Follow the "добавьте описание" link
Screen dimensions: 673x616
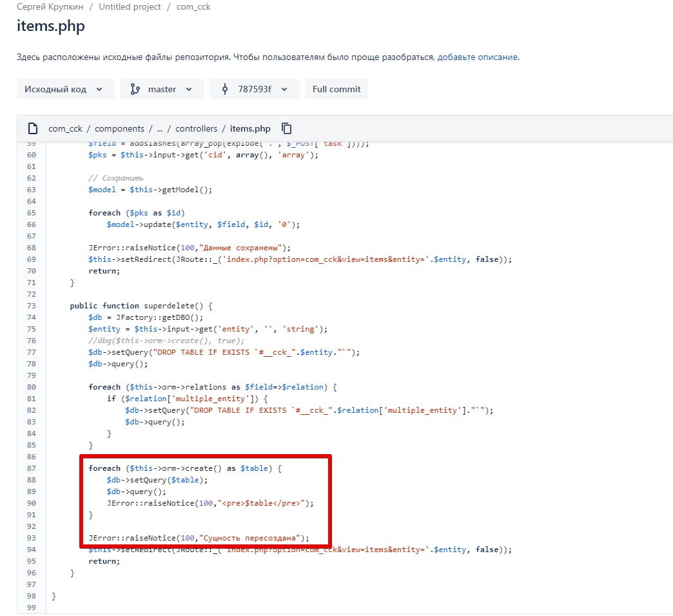tap(477, 57)
